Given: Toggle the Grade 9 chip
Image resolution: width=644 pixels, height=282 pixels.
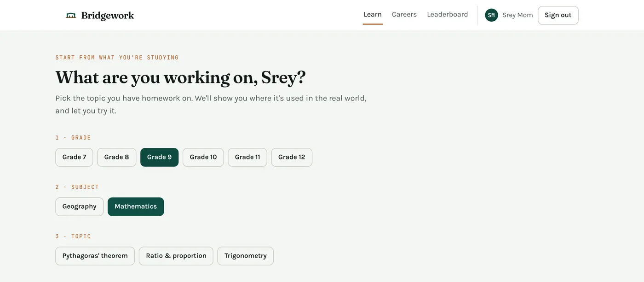Looking at the screenshot, I should tap(160, 157).
